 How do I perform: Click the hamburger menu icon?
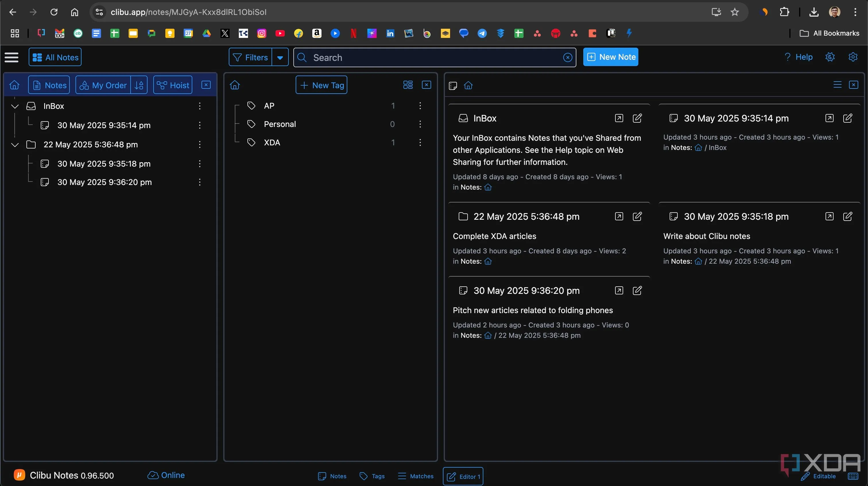coord(11,57)
